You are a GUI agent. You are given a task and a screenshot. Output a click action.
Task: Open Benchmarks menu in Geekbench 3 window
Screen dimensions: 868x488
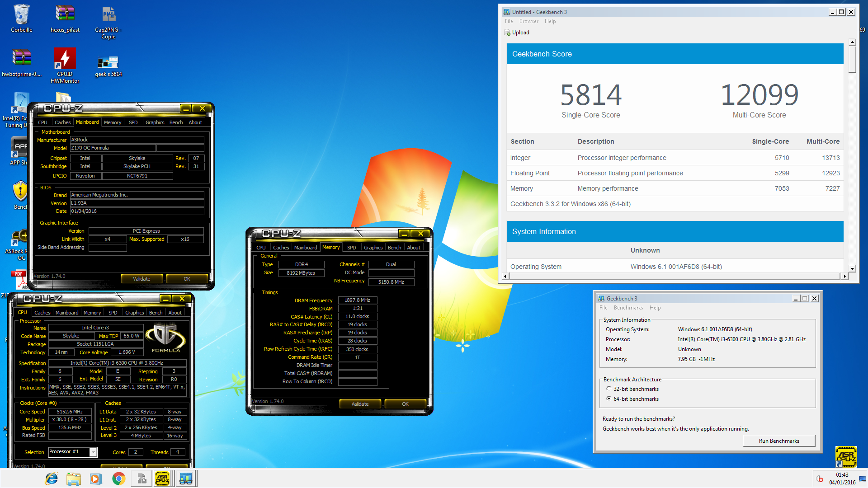pyautogui.click(x=628, y=308)
